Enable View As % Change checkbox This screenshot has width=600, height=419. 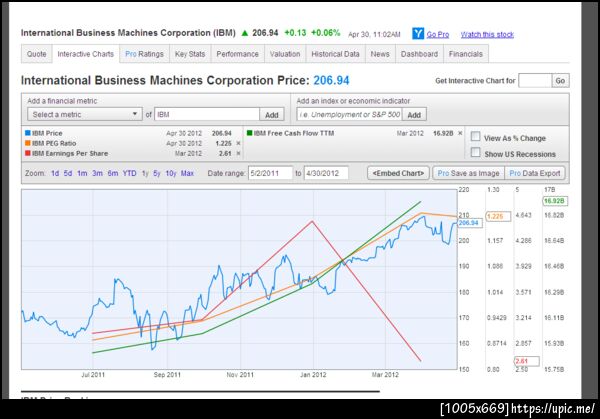(x=475, y=137)
